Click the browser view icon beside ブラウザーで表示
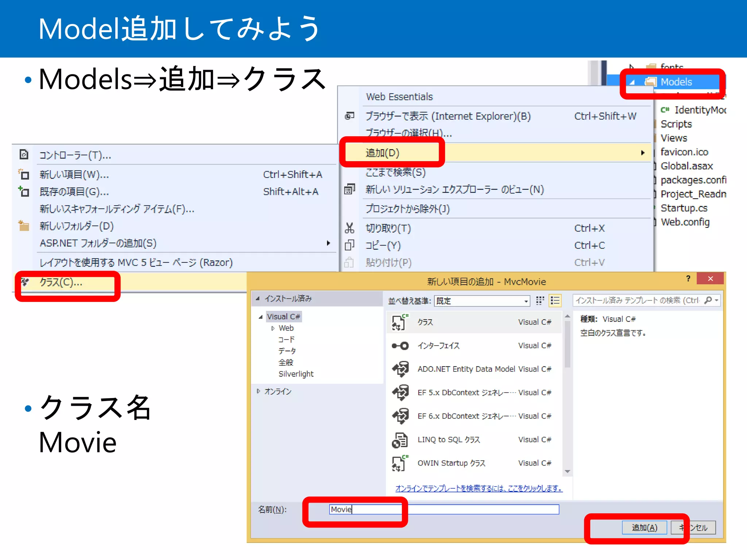The image size is (747, 560). coord(349,116)
